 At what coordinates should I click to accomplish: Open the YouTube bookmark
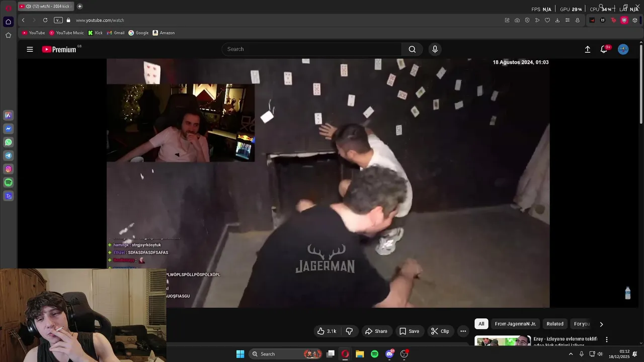pos(33,33)
